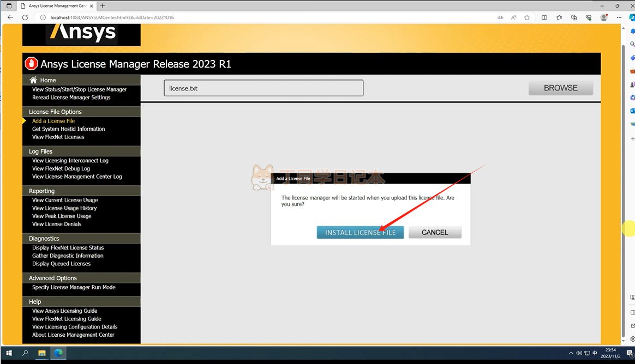Close the Ansys License Management Center tab
The image size is (635, 364).
pos(92,5)
